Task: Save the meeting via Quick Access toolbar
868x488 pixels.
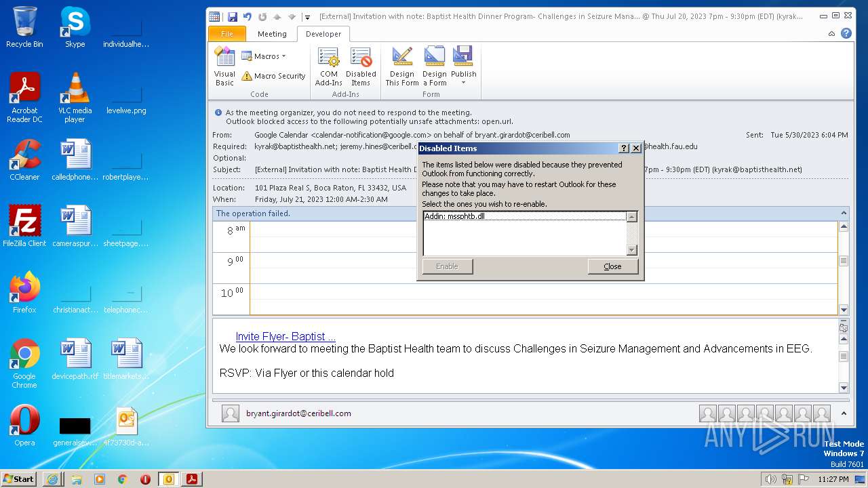Action: [233, 17]
